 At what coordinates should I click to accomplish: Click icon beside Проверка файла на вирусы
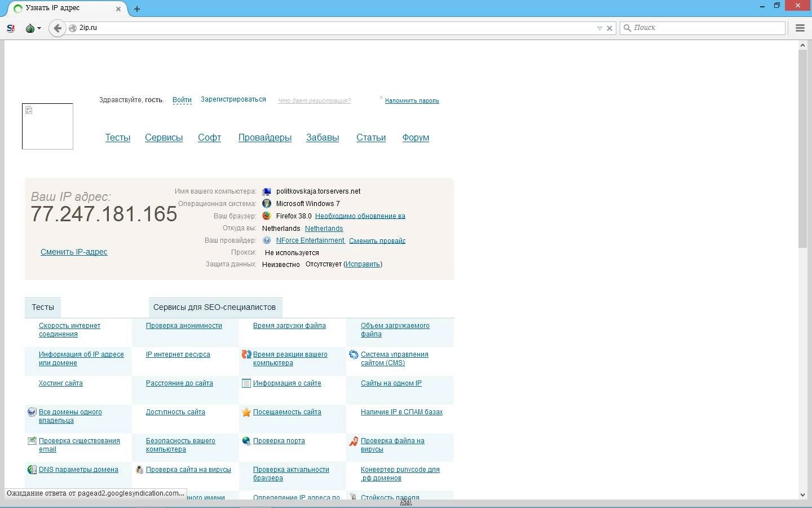point(354,441)
